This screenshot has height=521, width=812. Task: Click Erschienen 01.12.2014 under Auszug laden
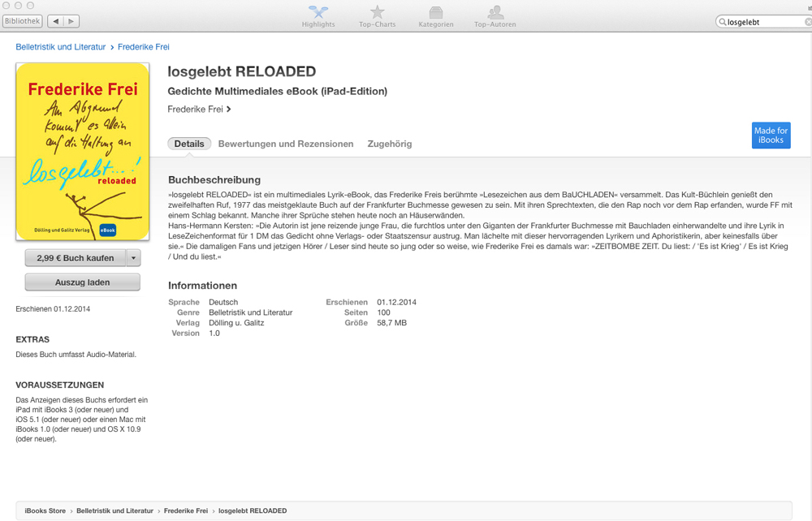(53, 309)
